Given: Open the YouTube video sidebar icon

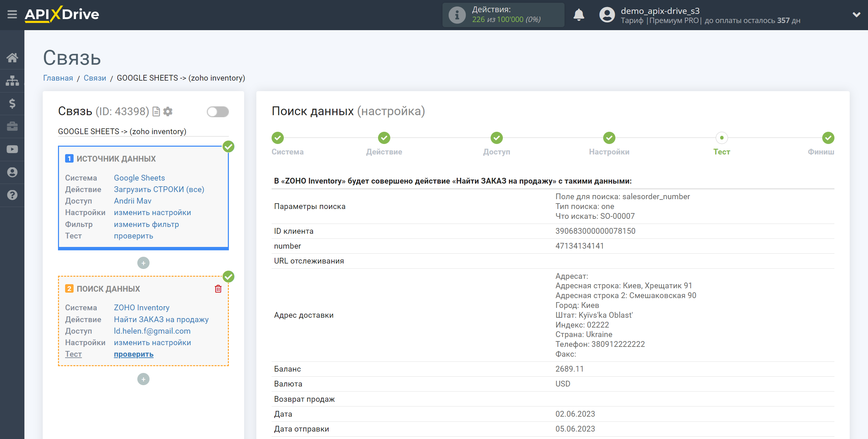Looking at the screenshot, I should [12, 149].
